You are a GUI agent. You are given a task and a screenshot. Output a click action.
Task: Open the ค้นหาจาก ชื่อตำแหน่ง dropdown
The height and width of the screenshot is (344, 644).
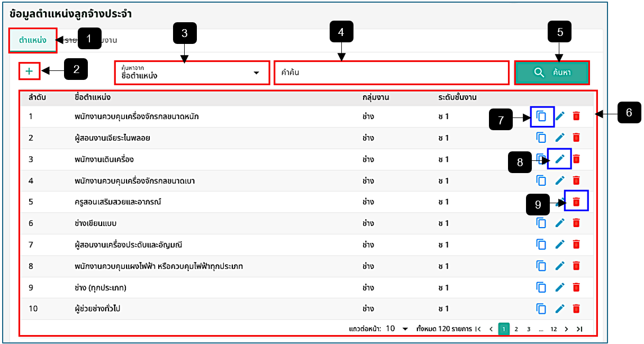point(192,73)
